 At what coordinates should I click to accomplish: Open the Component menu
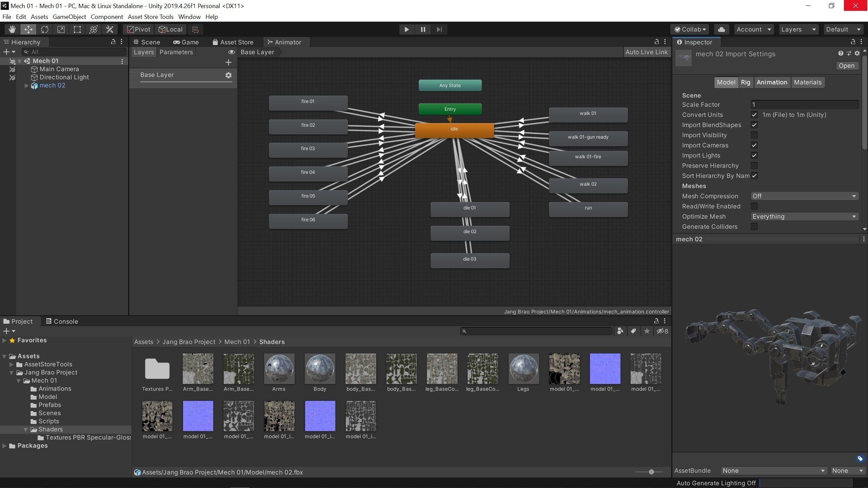point(106,17)
